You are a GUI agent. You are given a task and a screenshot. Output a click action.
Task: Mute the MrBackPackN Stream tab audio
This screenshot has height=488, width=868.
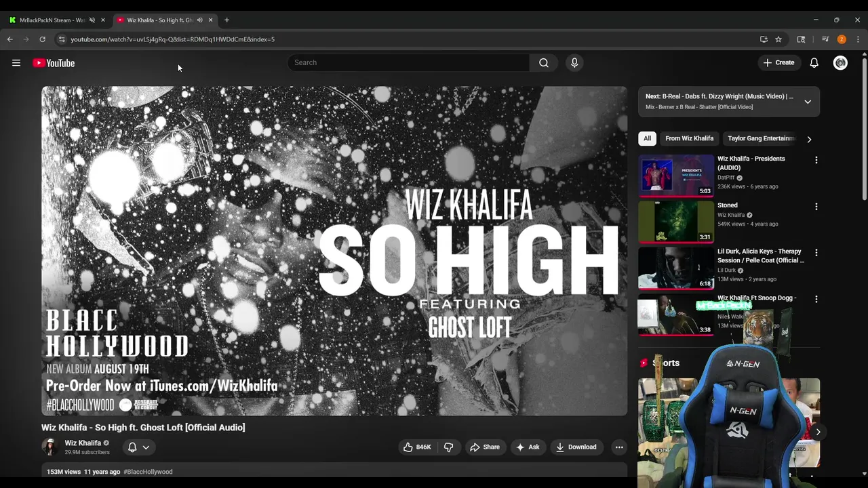coord(92,20)
